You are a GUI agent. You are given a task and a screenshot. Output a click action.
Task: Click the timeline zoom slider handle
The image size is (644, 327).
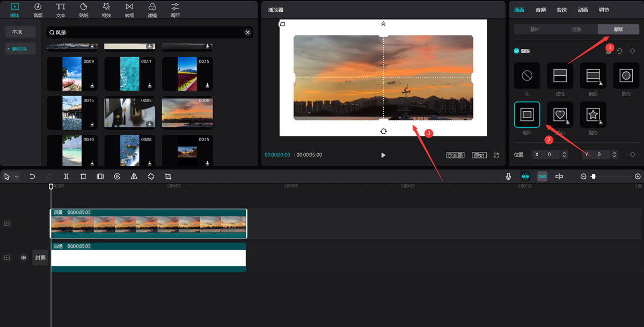coord(593,176)
